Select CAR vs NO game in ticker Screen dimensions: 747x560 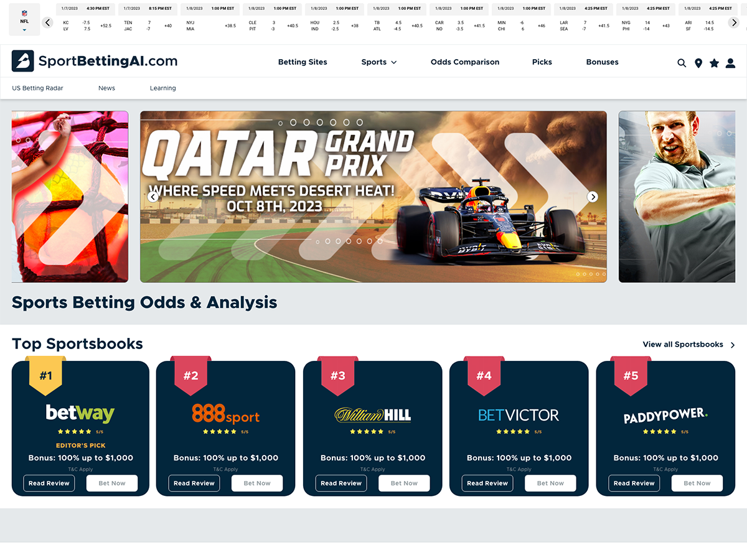click(x=459, y=19)
